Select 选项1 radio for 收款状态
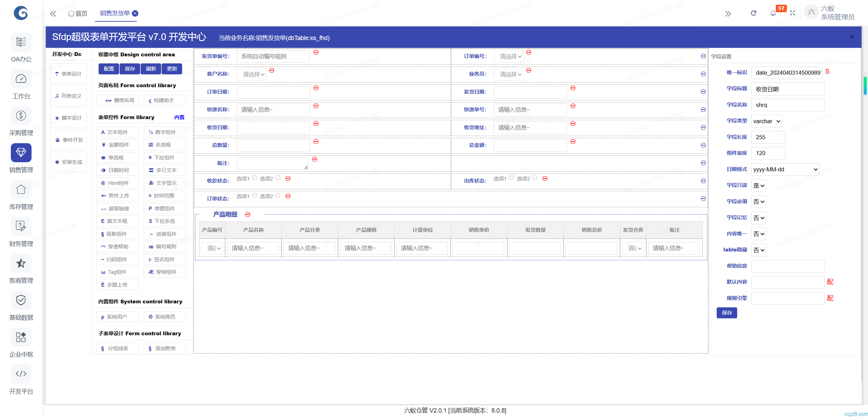This screenshot has width=868, height=417. pos(254,177)
